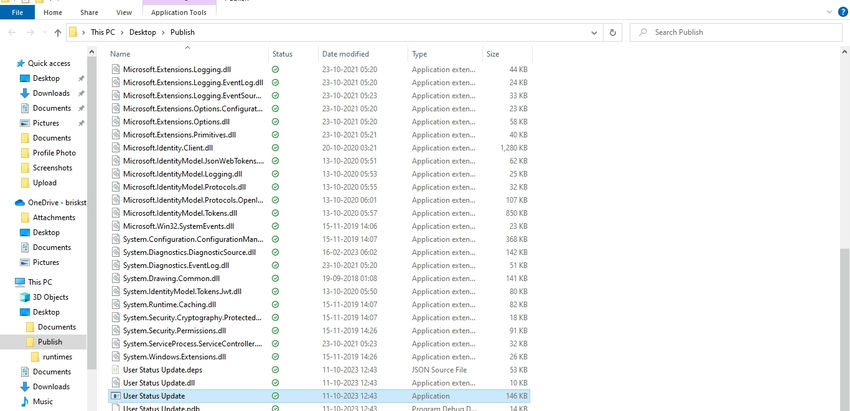Image resolution: width=850 pixels, height=411 pixels.
Task: Click the This PC monitor icon
Action: (20, 282)
